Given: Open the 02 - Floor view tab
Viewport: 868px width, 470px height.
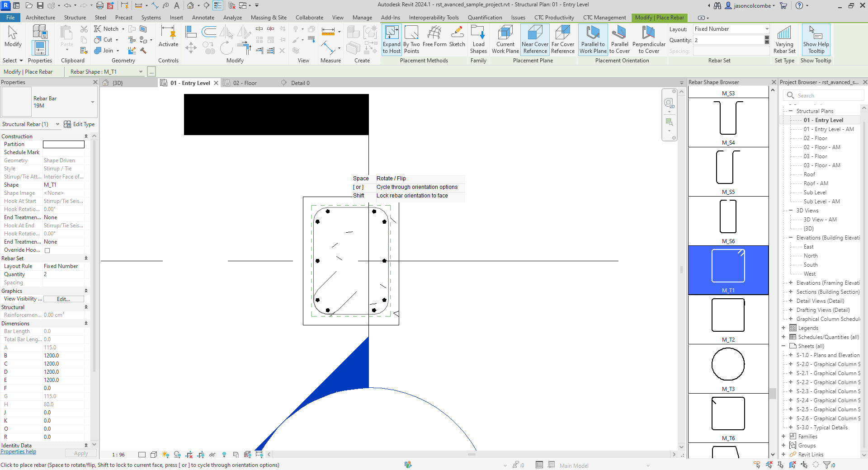Looking at the screenshot, I should pyautogui.click(x=245, y=83).
